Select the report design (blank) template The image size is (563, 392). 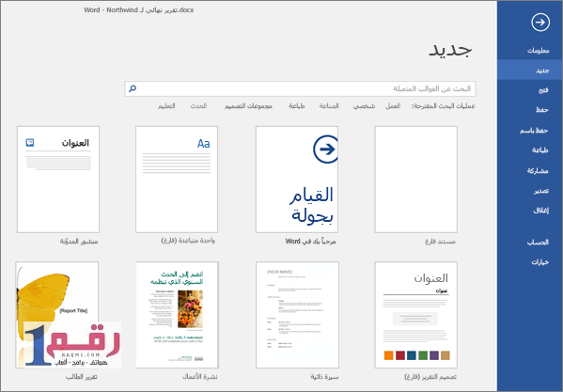(416, 315)
